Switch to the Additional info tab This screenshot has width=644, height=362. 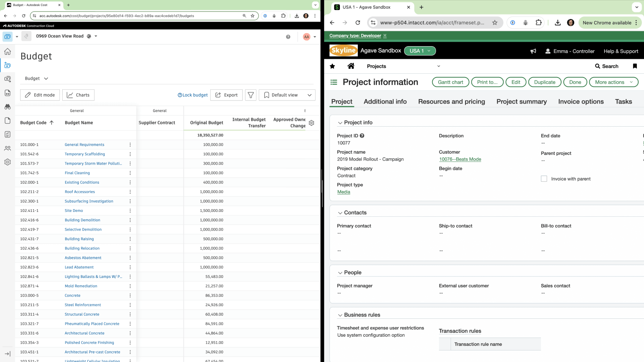click(385, 102)
